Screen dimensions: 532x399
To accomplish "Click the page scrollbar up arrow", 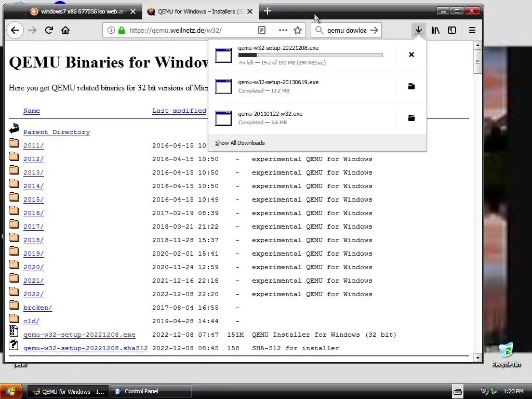I will (477, 46).
